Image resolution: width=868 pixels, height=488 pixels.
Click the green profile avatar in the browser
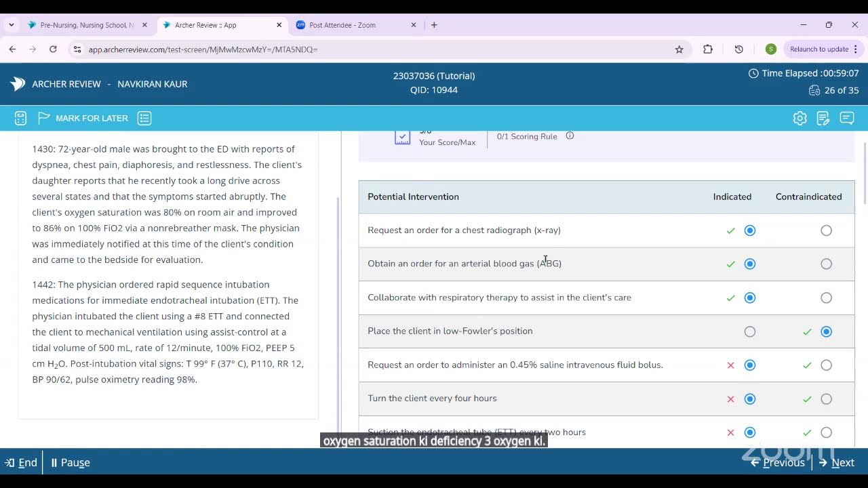pos(770,49)
